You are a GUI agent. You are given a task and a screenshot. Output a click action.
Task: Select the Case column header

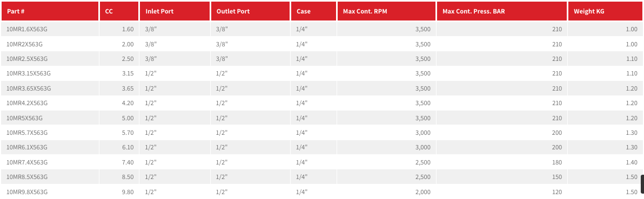pyautogui.click(x=314, y=11)
